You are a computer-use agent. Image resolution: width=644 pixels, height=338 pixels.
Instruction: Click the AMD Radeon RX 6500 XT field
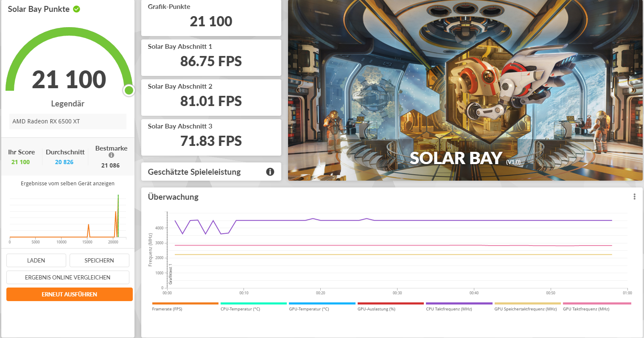point(67,121)
